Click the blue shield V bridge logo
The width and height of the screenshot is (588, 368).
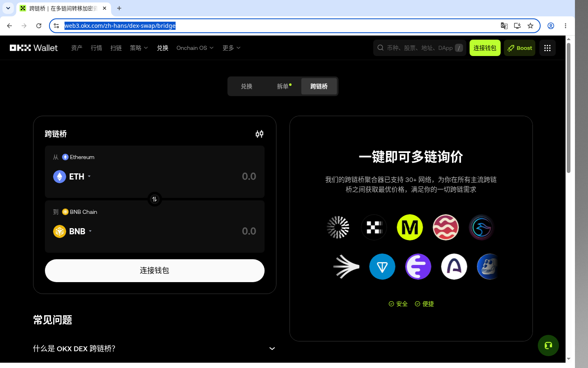[x=382, y=267]
